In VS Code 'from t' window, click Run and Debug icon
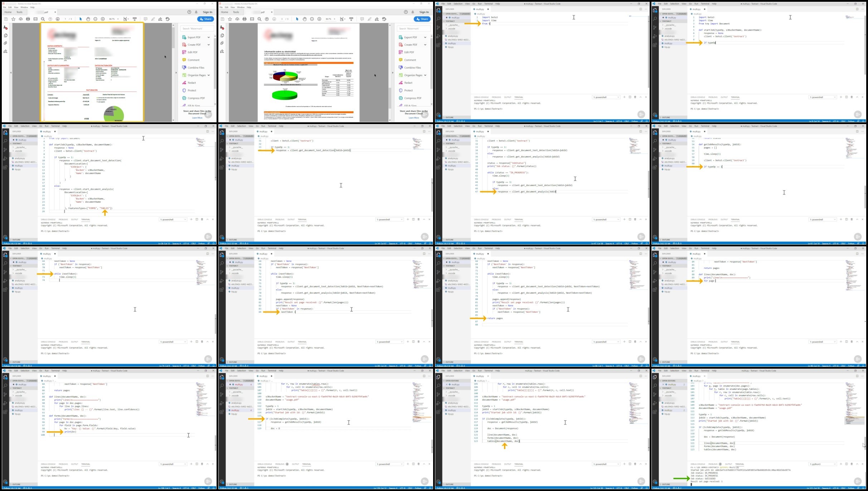The image size is (868, 491). pyautogui.click(x=438, y=36)
